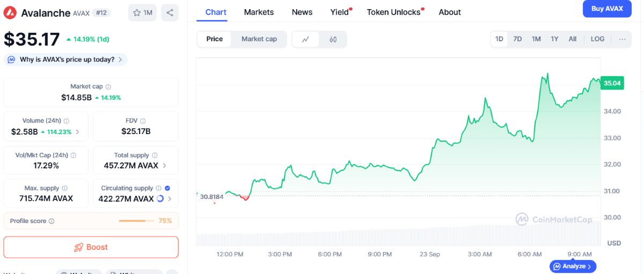This screenshot has width=644, height=274.
Task: Click the $14.85B market cap value
Action: [x=76, y=98]
